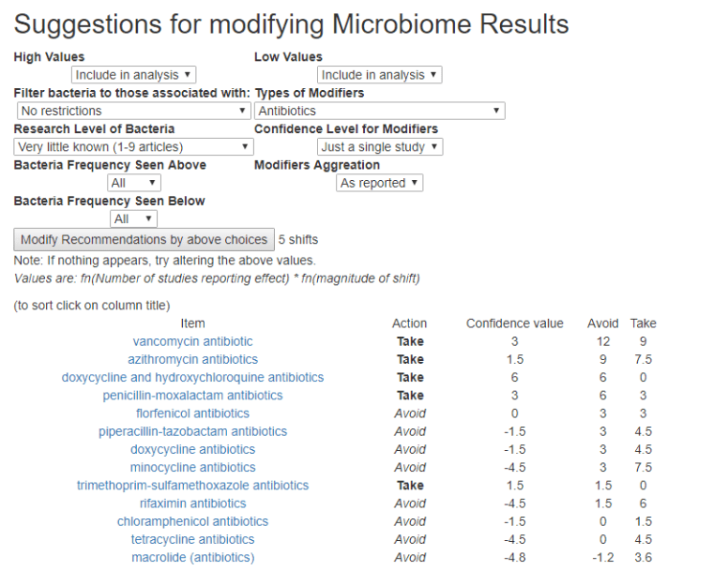Open the rifaximin antibiotics link

coord(192,503)
